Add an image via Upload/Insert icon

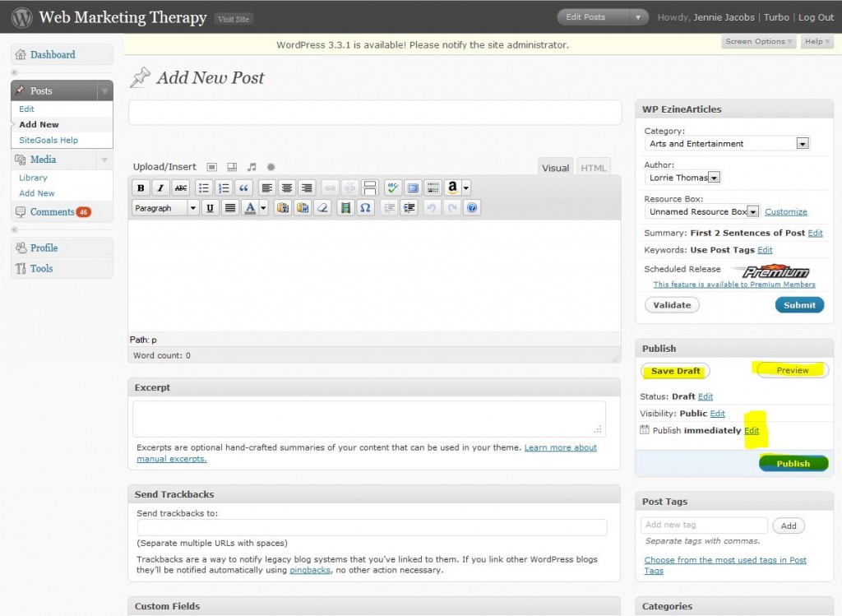[212, 167]
